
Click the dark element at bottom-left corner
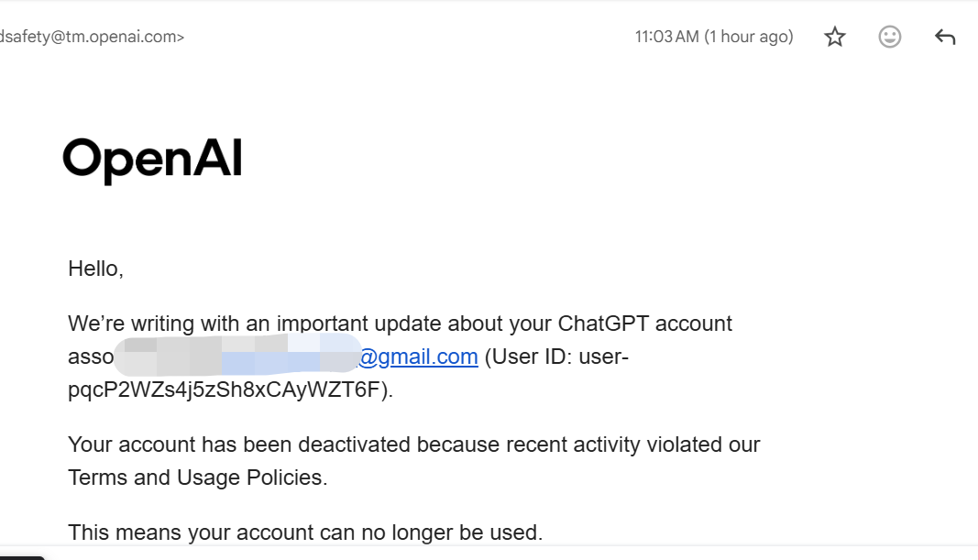(22, 557)
